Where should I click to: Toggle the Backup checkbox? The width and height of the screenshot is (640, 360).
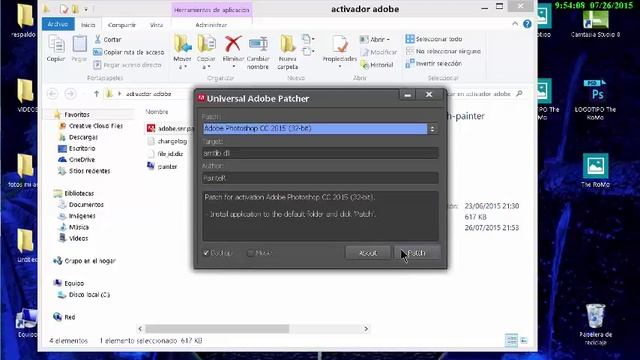coord(206,253)
